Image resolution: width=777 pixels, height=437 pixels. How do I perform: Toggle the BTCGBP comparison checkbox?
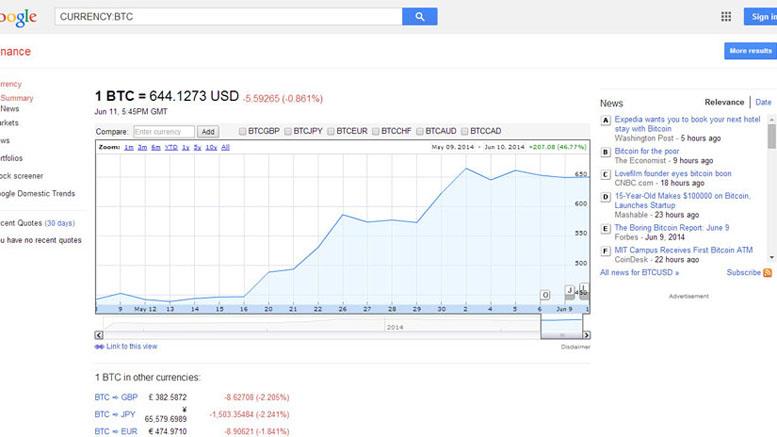(242, 131)
